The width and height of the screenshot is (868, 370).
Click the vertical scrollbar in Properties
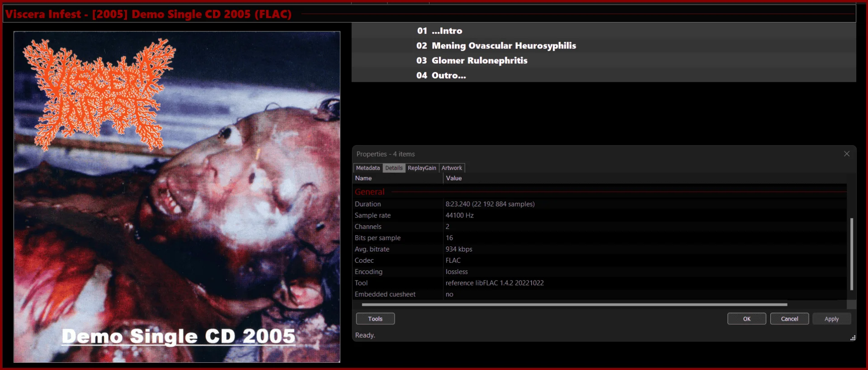(x=851, y=254)
